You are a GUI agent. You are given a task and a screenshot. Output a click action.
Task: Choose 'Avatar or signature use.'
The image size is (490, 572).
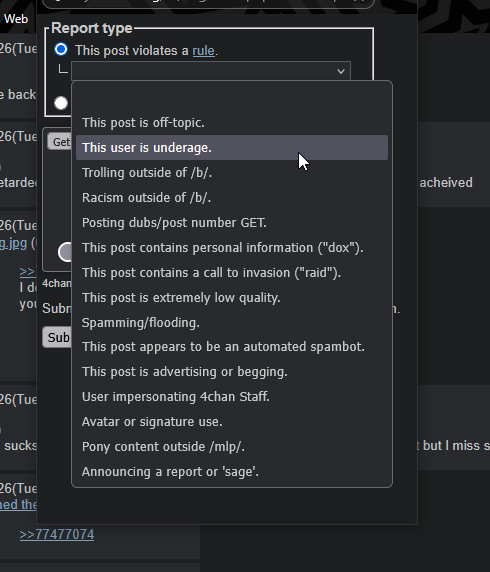(x=232, y=421)
